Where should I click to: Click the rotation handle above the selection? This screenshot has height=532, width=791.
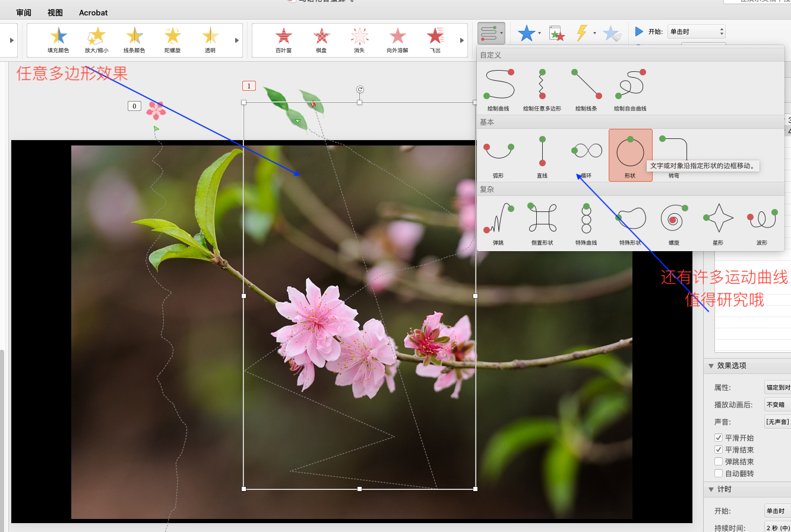360,89
